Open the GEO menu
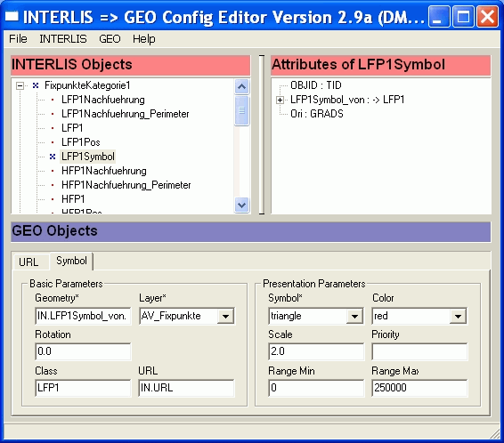This screenshot has width=504, height=443. [x=110, y=39]
